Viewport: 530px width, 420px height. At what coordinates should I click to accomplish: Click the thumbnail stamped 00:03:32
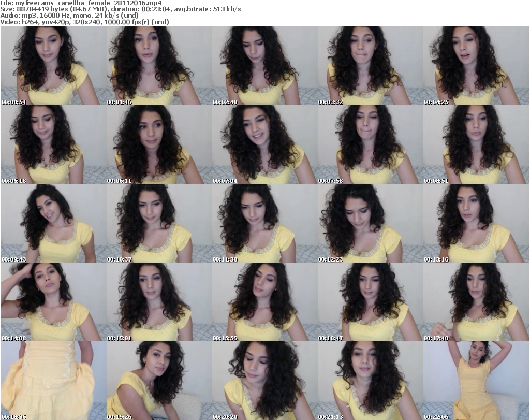pos(371,66)
